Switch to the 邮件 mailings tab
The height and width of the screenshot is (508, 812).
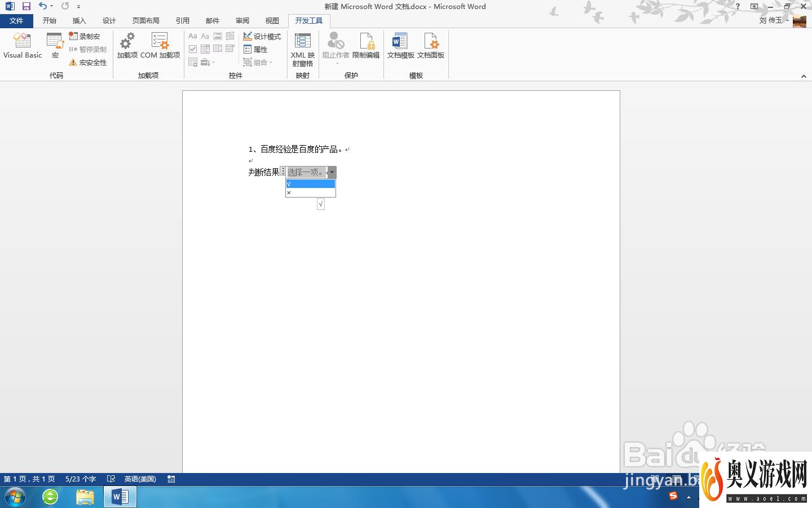point(213,21)
